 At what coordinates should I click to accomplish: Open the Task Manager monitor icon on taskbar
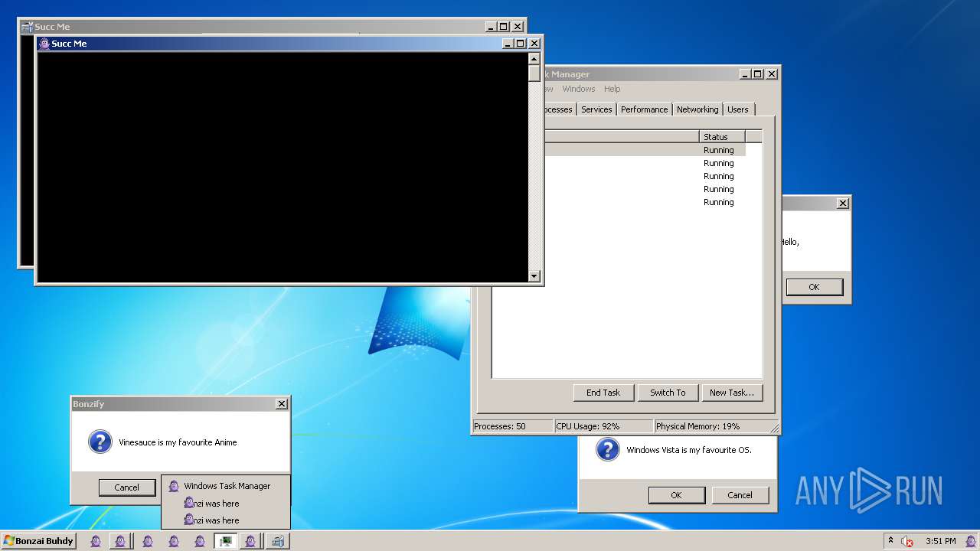point(225,541)
